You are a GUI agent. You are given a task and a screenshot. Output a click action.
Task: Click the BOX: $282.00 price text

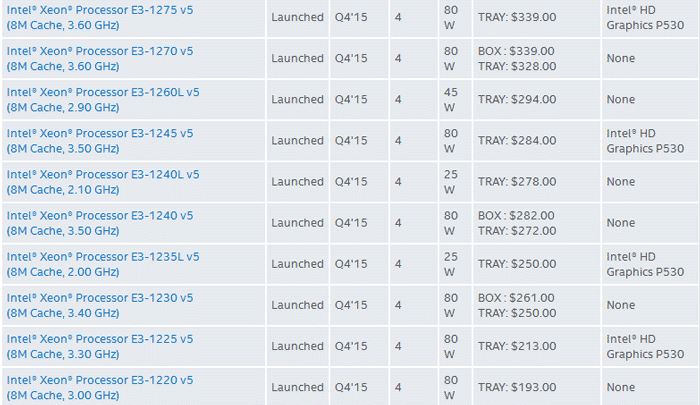(x=516, y=215)
